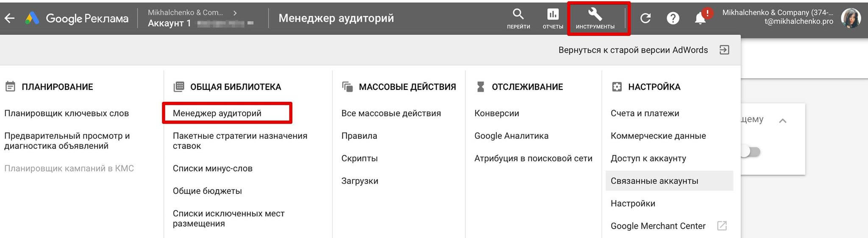
Task: Click the Аккаунт 1 account name
Action: pyautogui.click(x=169, y=23)
